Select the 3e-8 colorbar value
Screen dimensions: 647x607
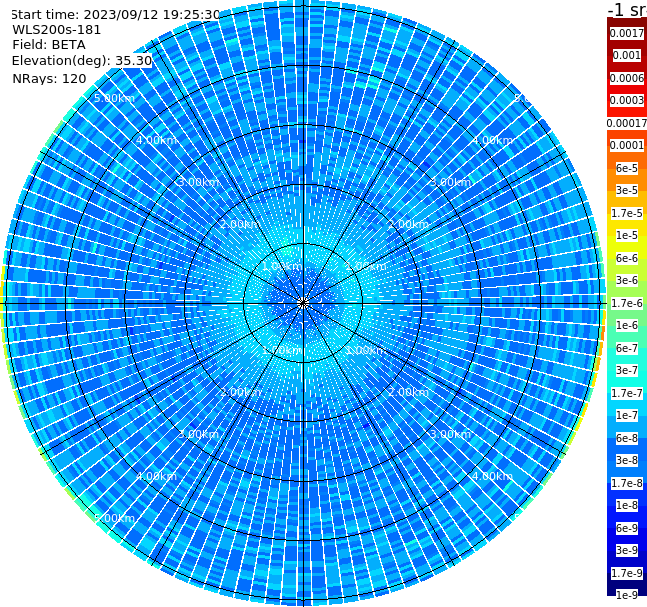tap(627, 460)
